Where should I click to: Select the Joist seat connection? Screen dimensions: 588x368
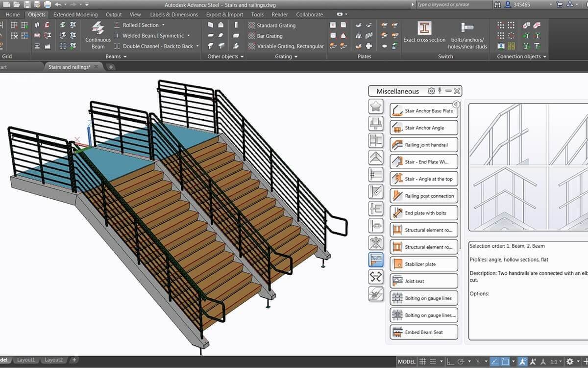423,281
